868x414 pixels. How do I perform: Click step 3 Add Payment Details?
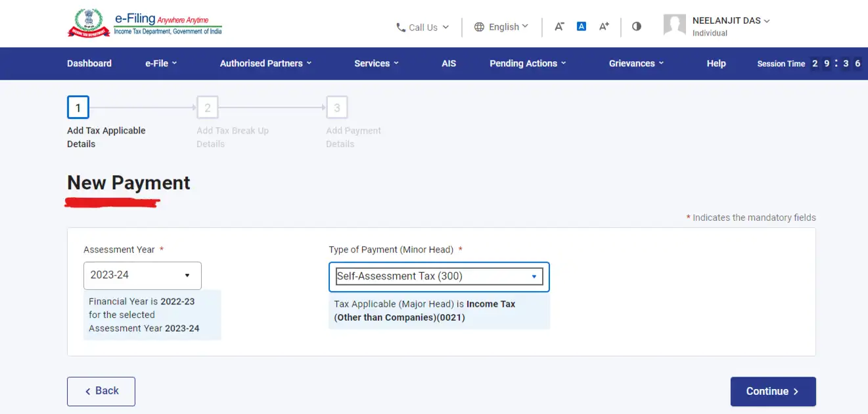coord(337,107)
